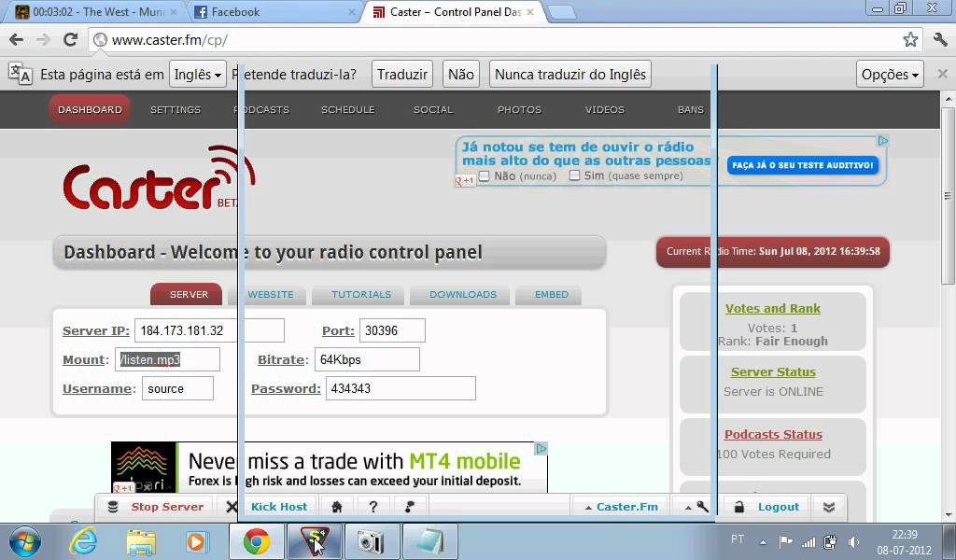This screenshot has width=956, height=560.
Task: Open the notepad app icon in the taskbar
Action: pyautogui.click(x=429, y=541)
